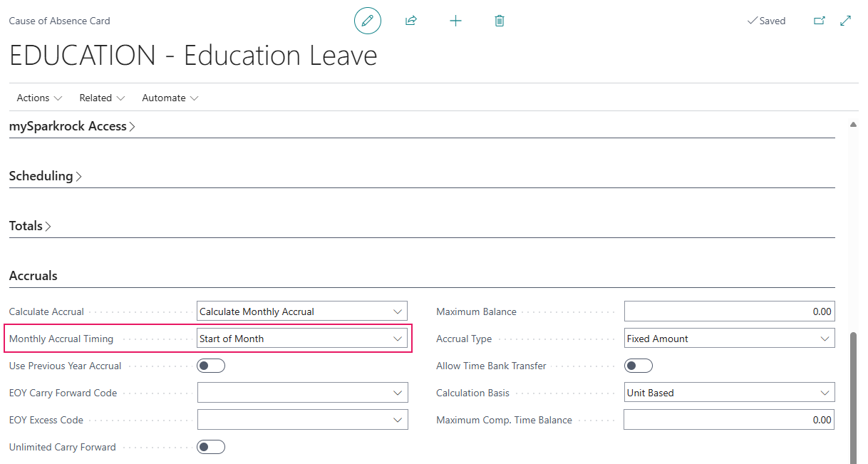The height and width of the screenshot is (464, 868).
Task: Click the Use Previous Year Accrual label
Action: click(65, 366)
